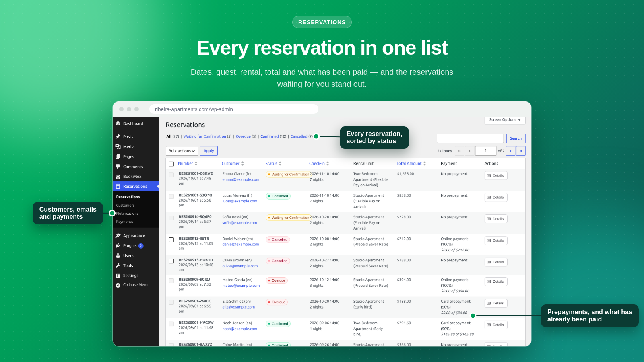Go to next page arrow button
644x362 pixels.
pyautogui.click(x=511, y=151)
